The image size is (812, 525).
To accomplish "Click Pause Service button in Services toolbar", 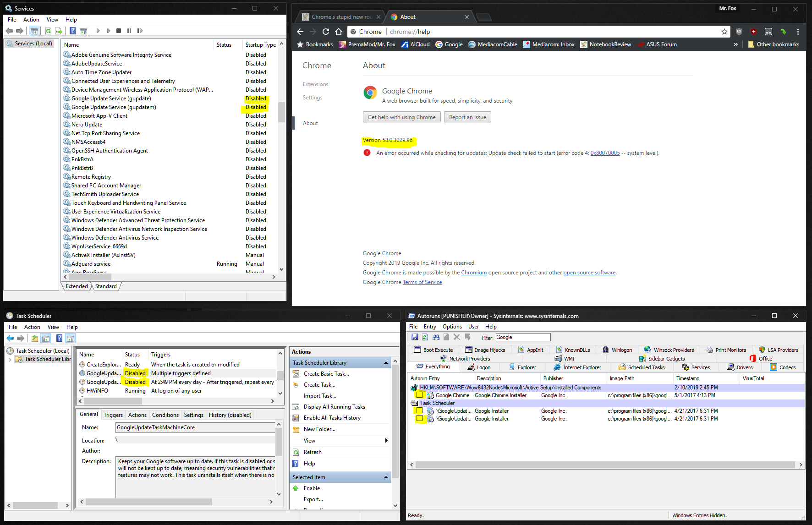I will point(129,31).
